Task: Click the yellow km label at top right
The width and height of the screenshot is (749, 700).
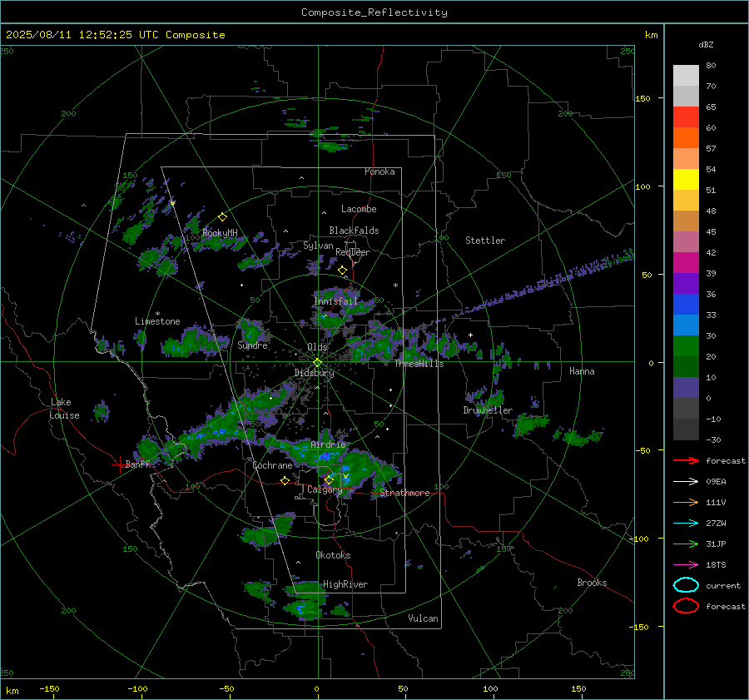Action: point(651,35)
